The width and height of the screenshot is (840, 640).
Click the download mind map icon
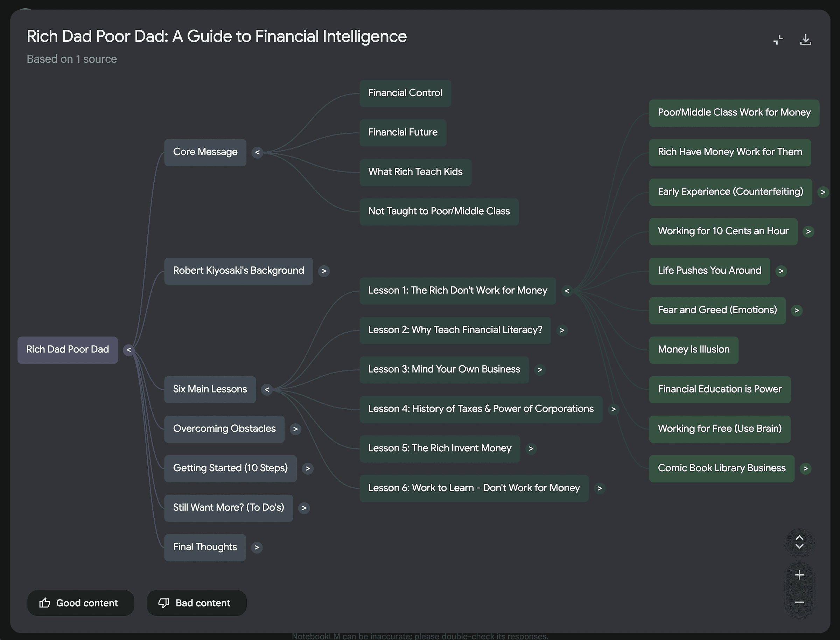[x=805, y=40]
